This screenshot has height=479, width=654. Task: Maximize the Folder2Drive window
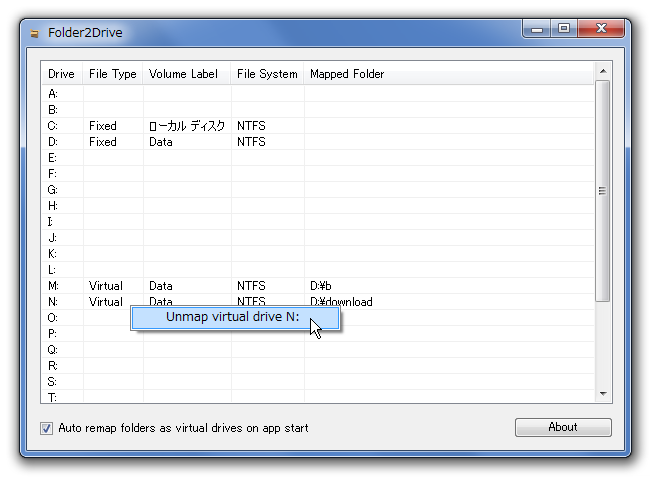pyautogui.click(x=564, y=29)
